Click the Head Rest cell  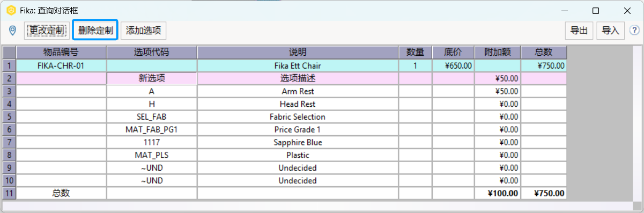[x=298, y=104]
